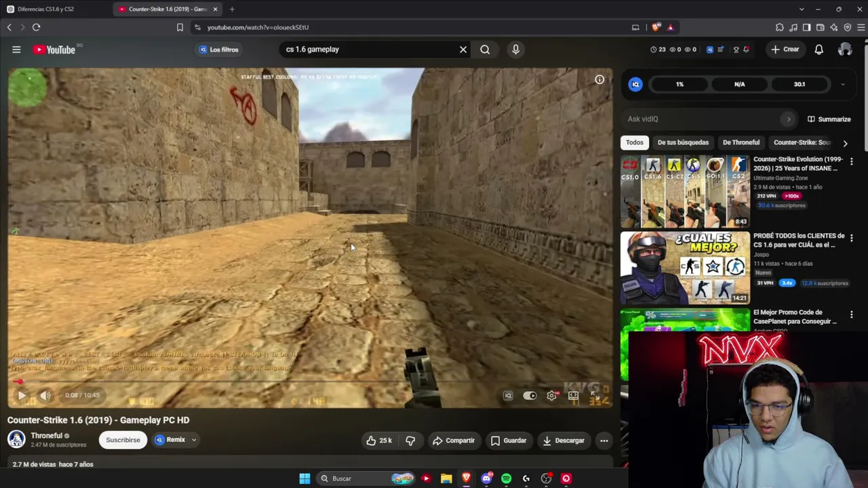The height and width of the screenshot is (488, 868).
Task: Open Counter-Strike Evolution video thumbnail
Action: (685, 192)
